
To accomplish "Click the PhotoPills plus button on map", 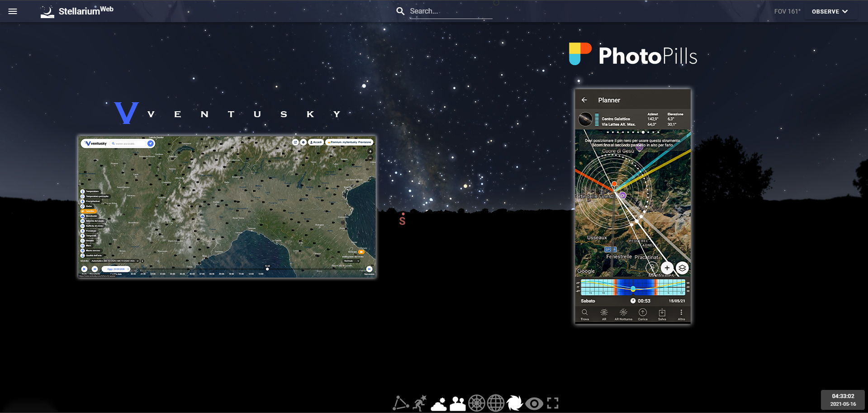I will point(667,268).
